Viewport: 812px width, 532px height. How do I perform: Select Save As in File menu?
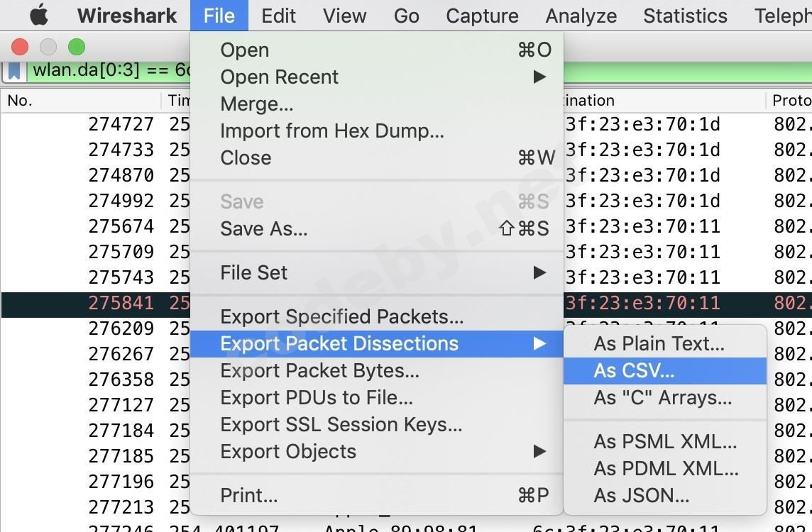point(263,228)
